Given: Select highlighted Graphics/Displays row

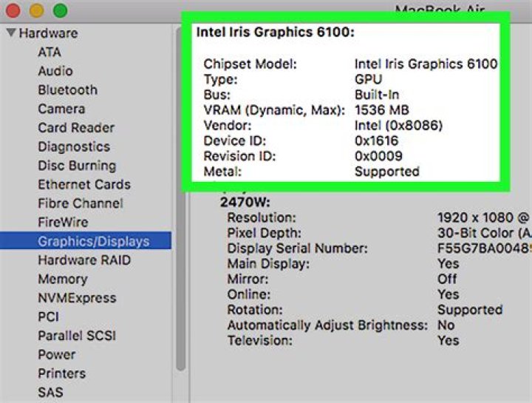Looking at the screenshot, I should [x=86, y=241].
